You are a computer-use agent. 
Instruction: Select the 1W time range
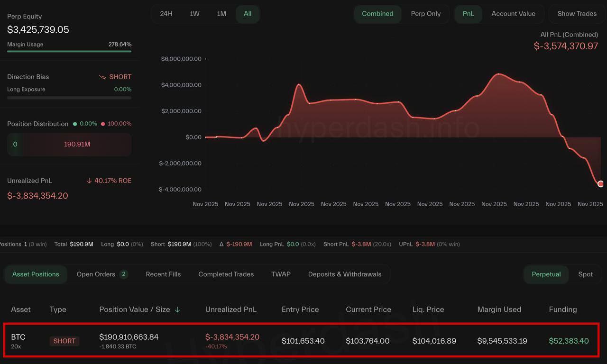pyautogui.click(x=194, y=14)
